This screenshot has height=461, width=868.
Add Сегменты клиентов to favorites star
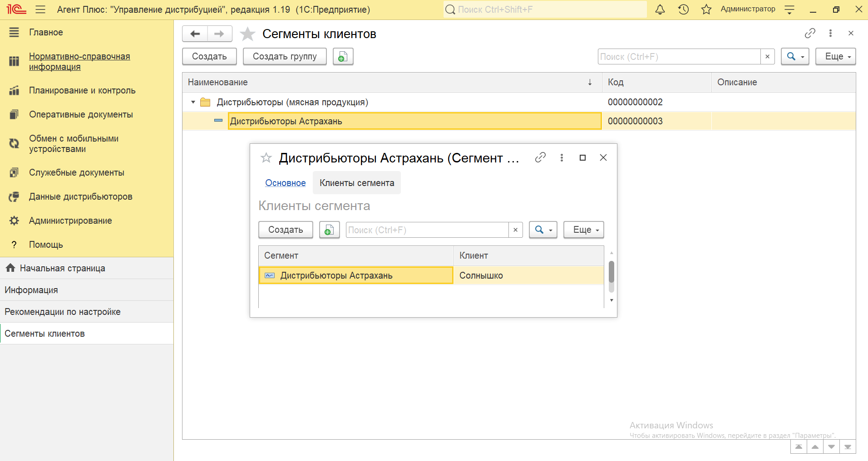(x=247, y=34)
